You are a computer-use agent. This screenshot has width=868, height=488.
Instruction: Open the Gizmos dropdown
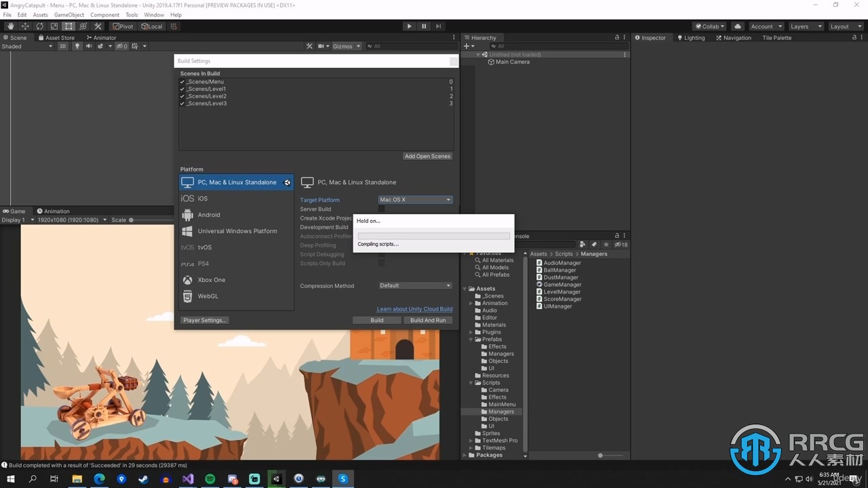[346, 46]
